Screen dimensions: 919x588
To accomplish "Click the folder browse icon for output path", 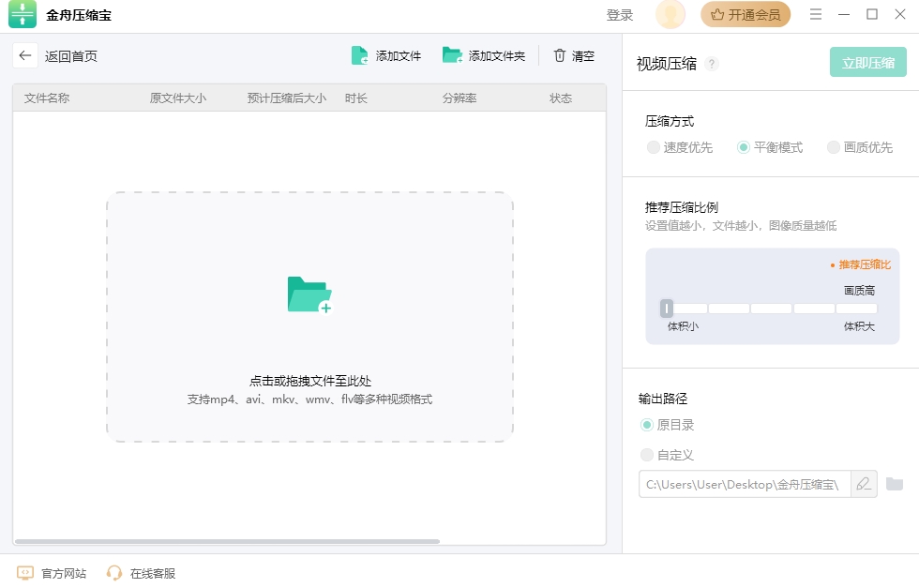I will (896, 483).
